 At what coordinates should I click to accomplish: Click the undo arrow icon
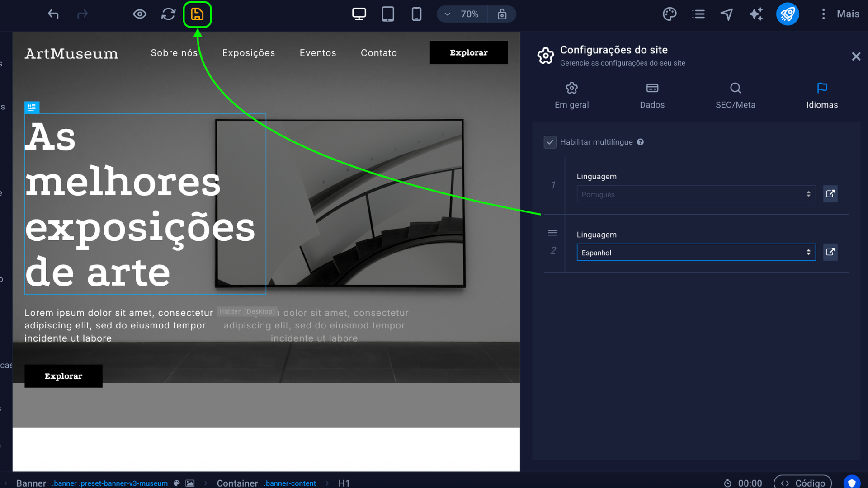click(53, 14)
